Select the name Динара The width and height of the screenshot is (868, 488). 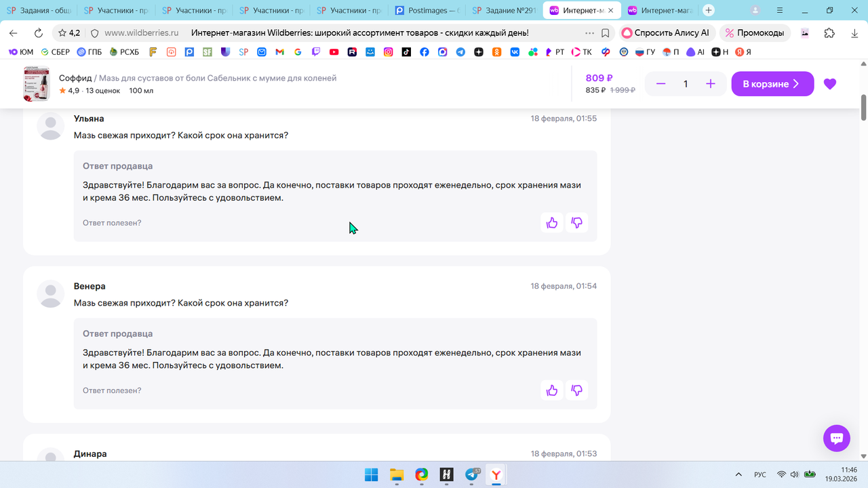pyautogui.click(x=90, y=453)
